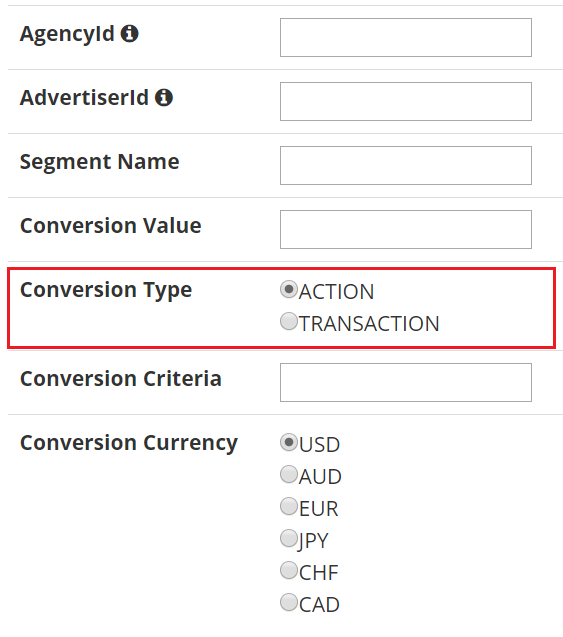This screenshot has width=563, height=637.
Task: Choose the TRANSACTION radio button
Action: coord(289,321)
